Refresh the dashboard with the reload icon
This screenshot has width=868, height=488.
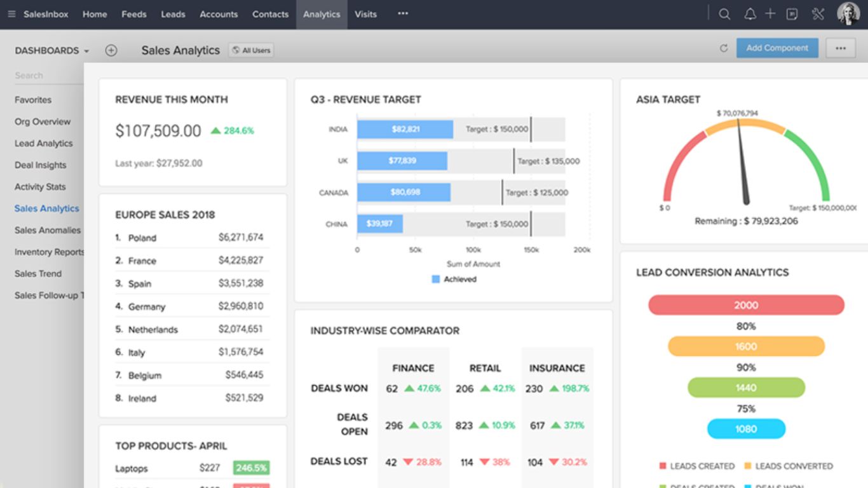tap(725, 48)
